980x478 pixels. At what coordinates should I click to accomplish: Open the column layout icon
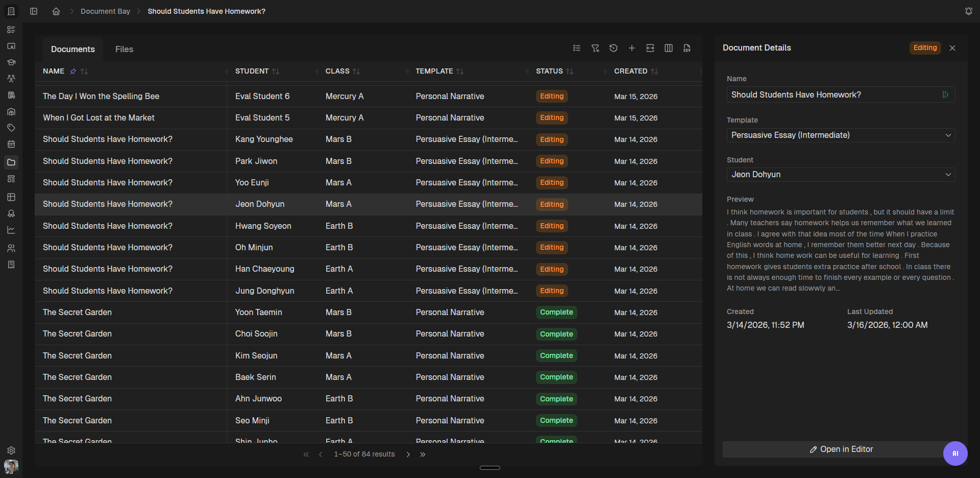[669, 48]
